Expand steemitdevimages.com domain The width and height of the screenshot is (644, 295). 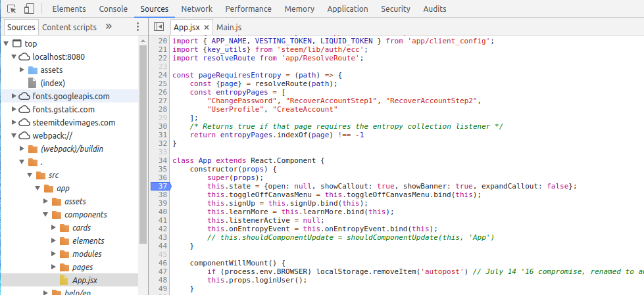(x=14, y=122)
